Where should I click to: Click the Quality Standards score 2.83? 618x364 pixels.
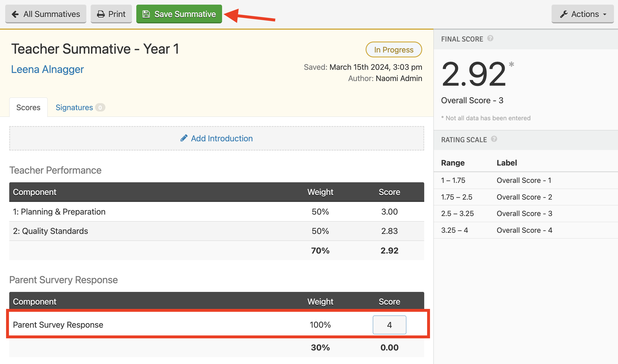pos(389,231)
